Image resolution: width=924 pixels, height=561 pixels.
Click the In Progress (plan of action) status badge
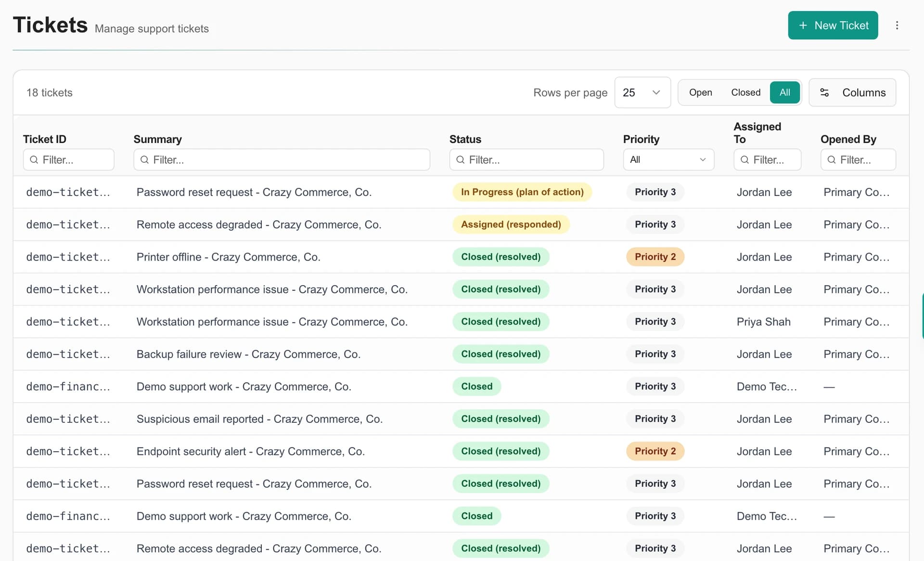click(522, 192)
